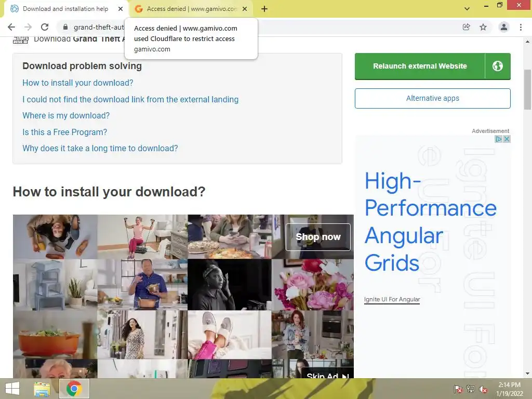Click the Chrome taskbar icon
The image size is (532, 399).
pos(74,389)
